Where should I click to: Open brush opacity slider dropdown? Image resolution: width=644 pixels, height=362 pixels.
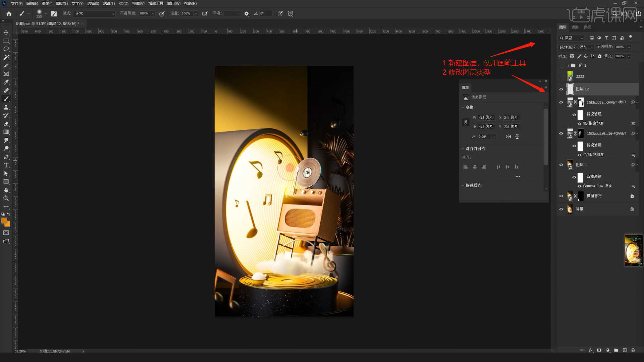point(153,14)
